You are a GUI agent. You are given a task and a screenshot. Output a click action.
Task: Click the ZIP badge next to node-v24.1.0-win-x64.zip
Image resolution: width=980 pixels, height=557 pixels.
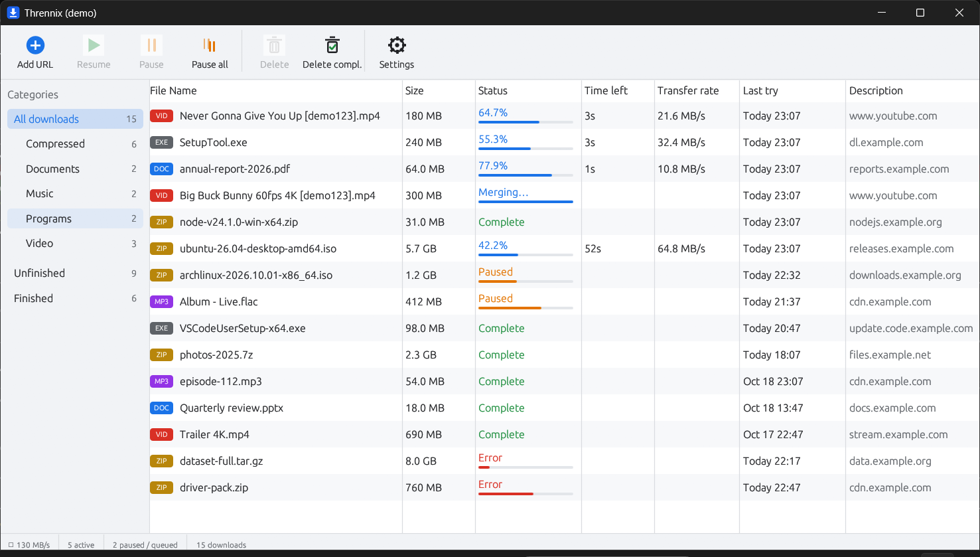(161, 222)
